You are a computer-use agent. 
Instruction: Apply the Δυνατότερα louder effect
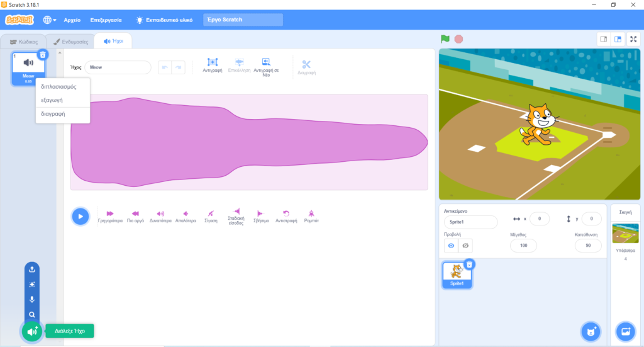tap(160, 216)
